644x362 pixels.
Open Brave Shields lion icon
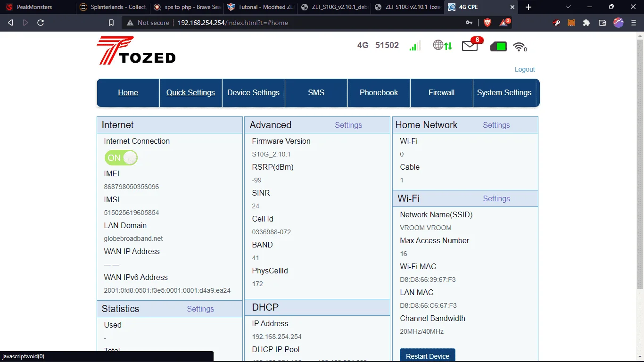[x=487, y=22]
